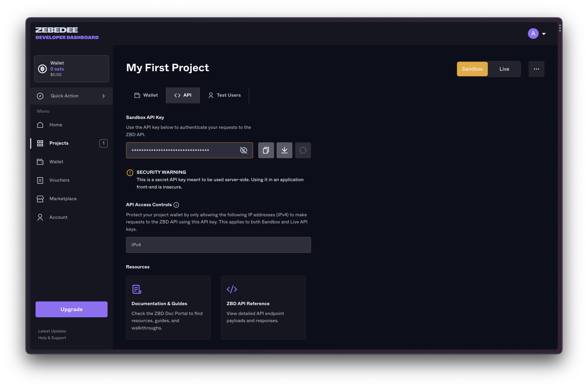Switch environment to Live
588x388 pixels.
click(504, 69)
